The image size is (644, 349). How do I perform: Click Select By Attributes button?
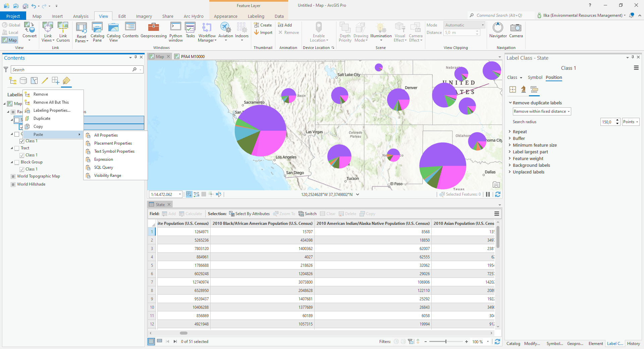point(249,214)
